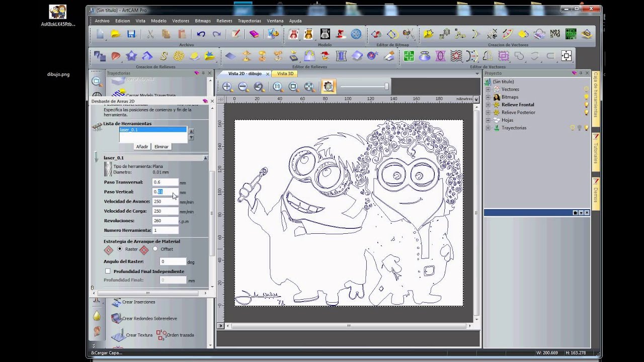Open the view tabs dropdown arrow
Viewport: 644px width, 362px height.
(477, 73)
